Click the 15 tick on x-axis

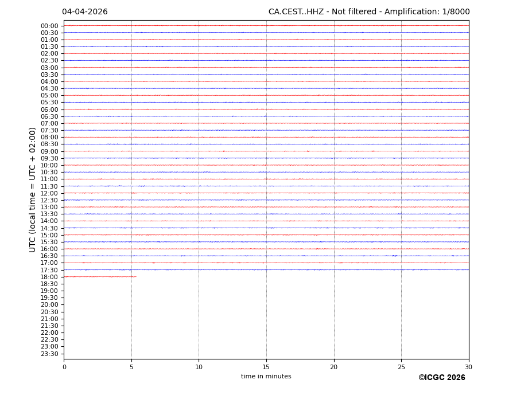pyautogui.click(x=266, y=367)
